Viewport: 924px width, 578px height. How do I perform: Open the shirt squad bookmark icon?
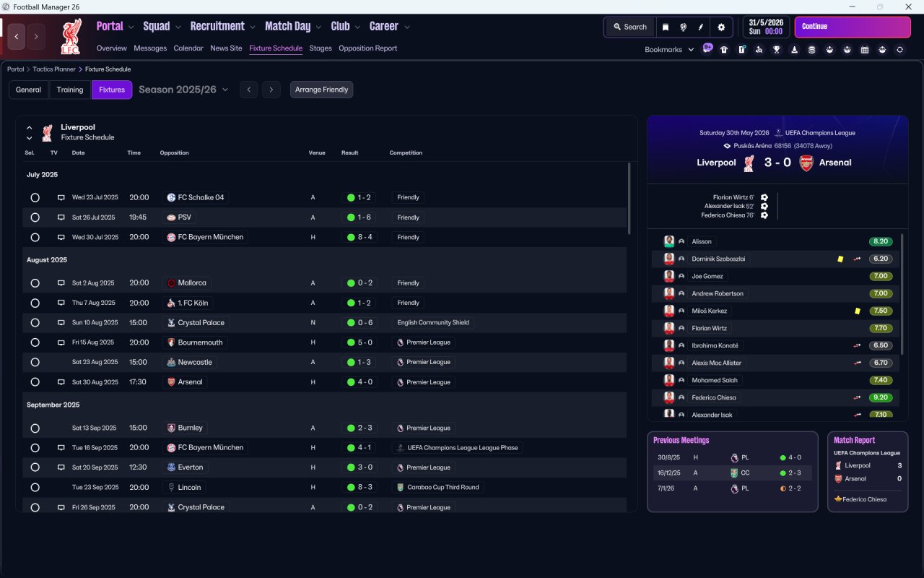click(x=724, y=50)
